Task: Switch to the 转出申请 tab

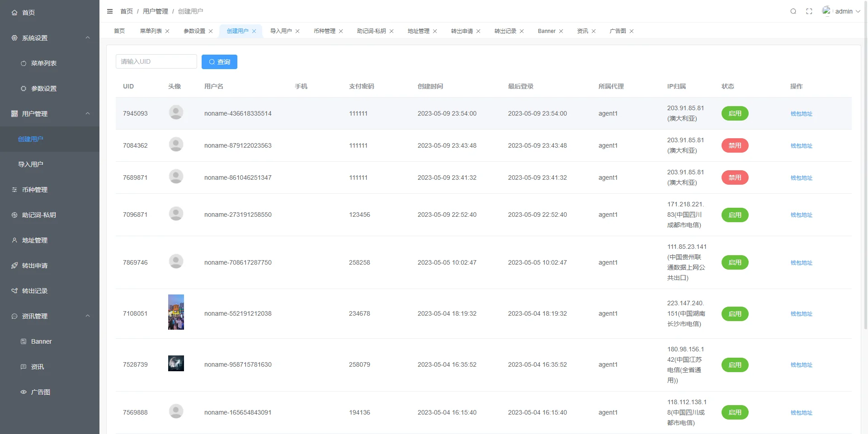Action: point(462,31)
